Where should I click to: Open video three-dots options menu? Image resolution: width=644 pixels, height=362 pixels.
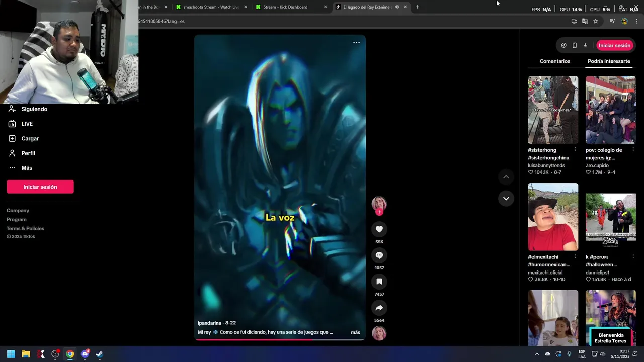[356, 43]
